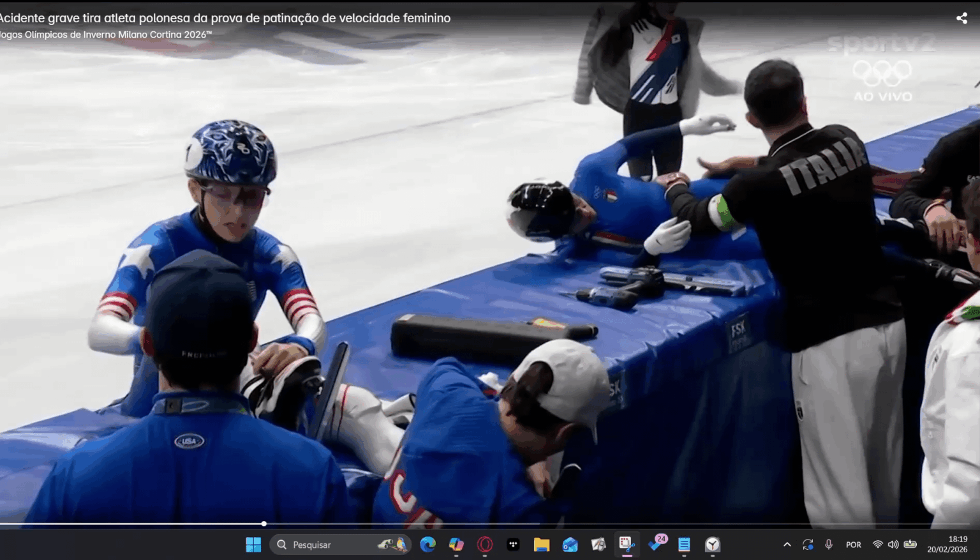Open the date and time calendar flyout
Image resolution: width=980 pixels, height=560 pixels.
click(x=947, y=545)
